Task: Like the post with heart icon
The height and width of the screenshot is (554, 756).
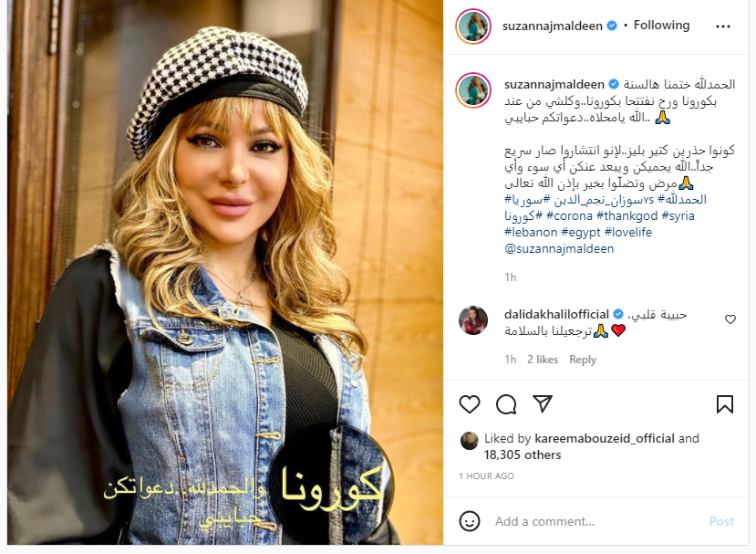Action: pyautogui.click(x=469, y=404)
